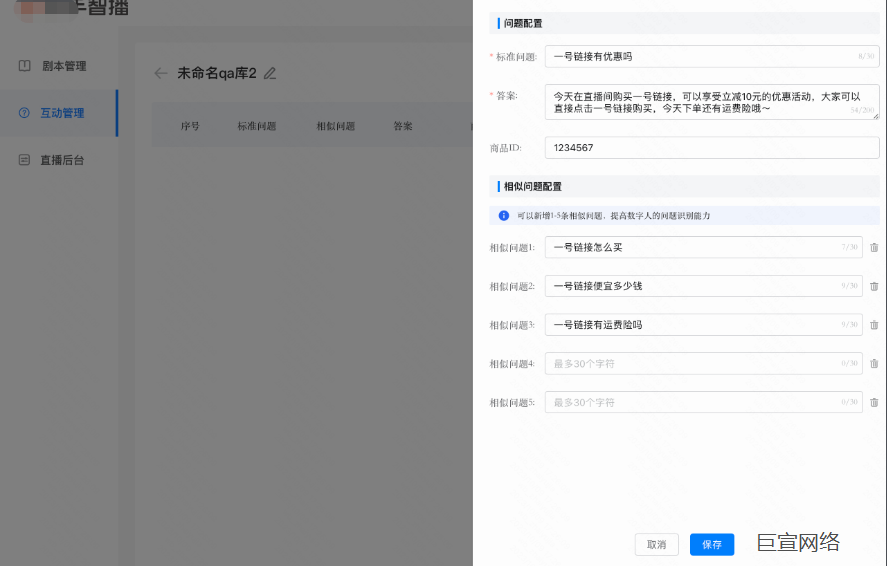Click the 未命名qa库2 title text

coord(217,74)
